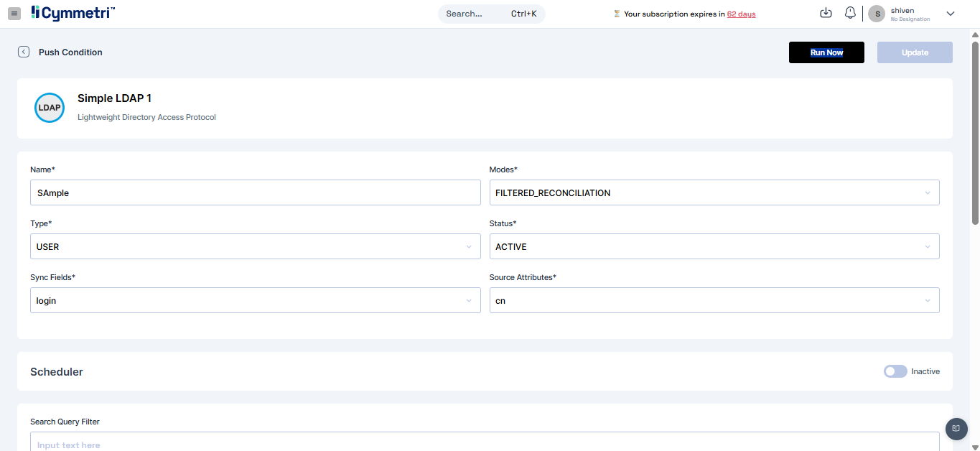Click the Run Now button
Viewport: 980px width, 451px height.
point(826,52)
